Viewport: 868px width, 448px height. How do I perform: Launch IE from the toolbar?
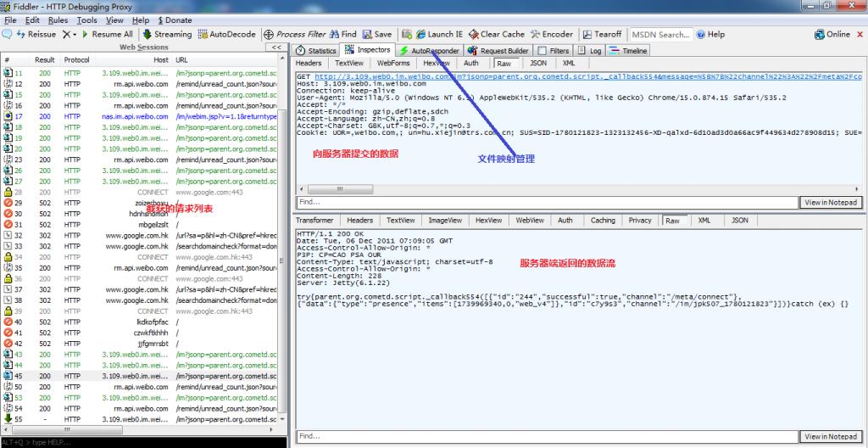[440, 35]
